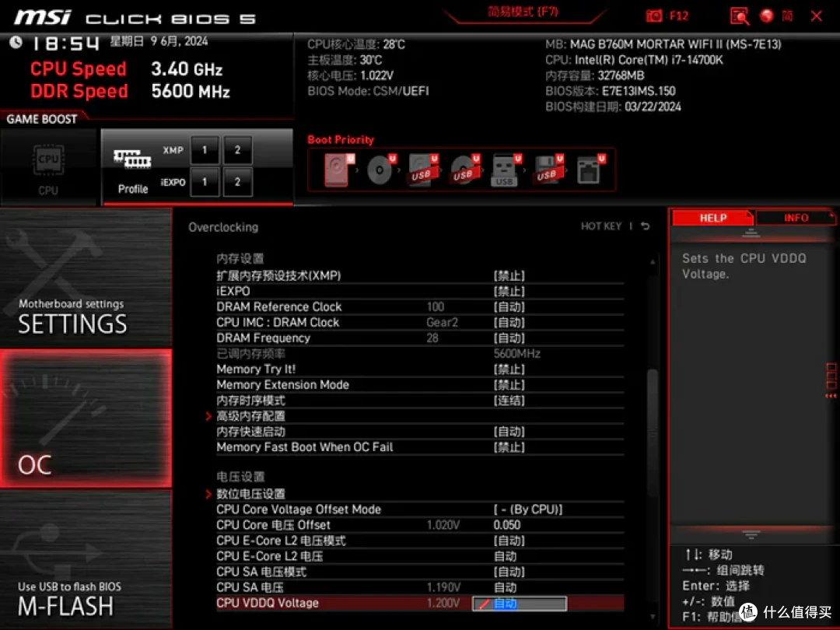The image size is (840, 630).
Task: Open CPU Core Voltage Offset Mode option
Action: click(420, 509)
